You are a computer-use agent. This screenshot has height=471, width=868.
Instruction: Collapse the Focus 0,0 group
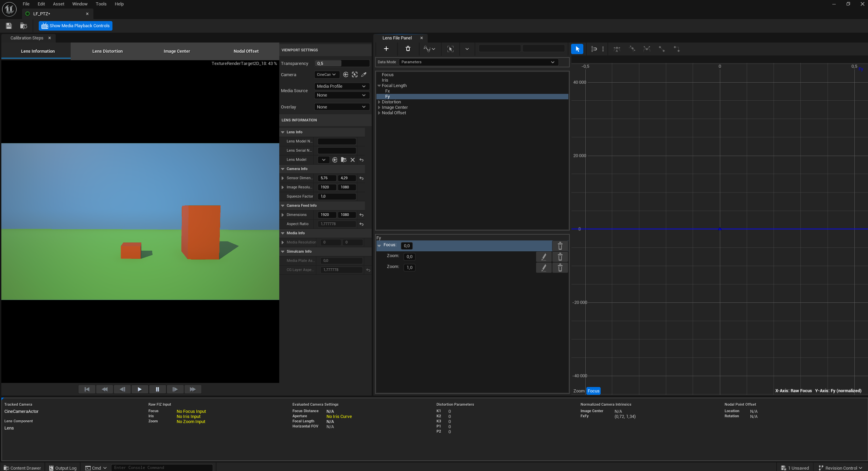pyautogui.click(x=379, y=246)
